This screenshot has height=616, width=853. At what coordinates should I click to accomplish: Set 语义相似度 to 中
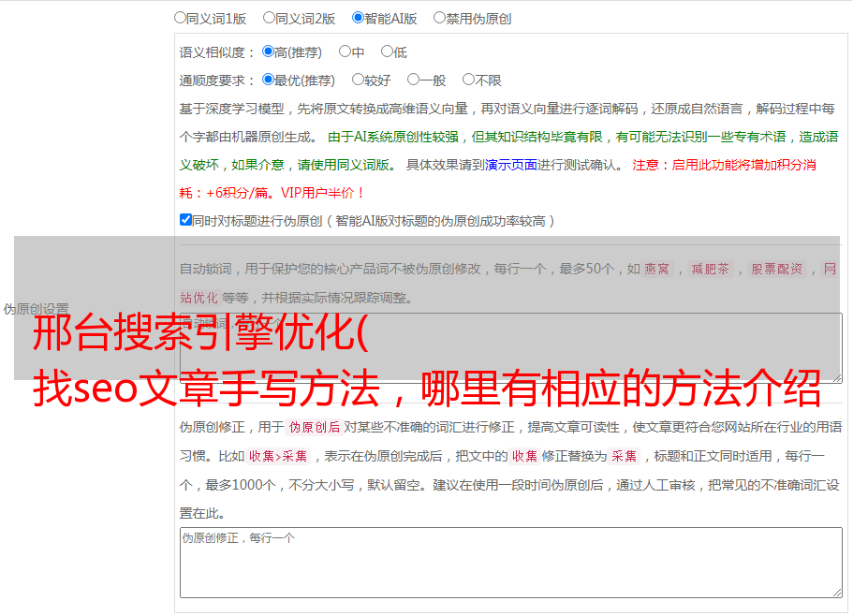pyautogui.click(x=345, y=51)
